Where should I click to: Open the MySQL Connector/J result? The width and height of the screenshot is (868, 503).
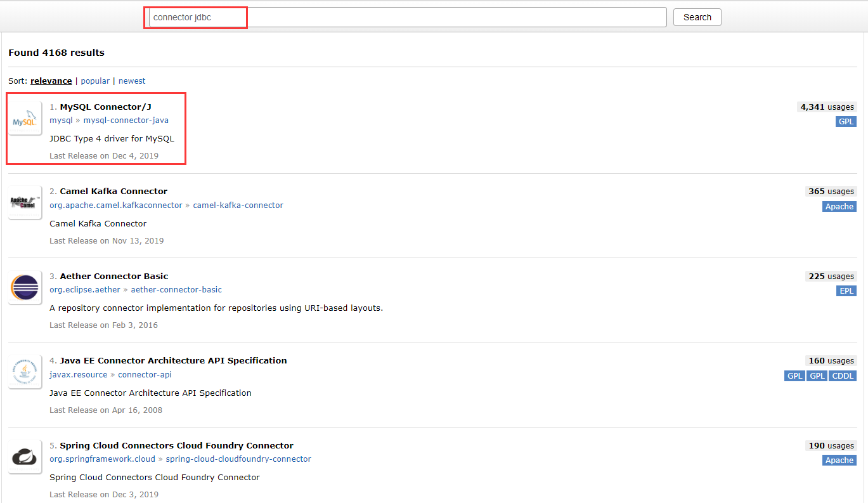[106, 107]
